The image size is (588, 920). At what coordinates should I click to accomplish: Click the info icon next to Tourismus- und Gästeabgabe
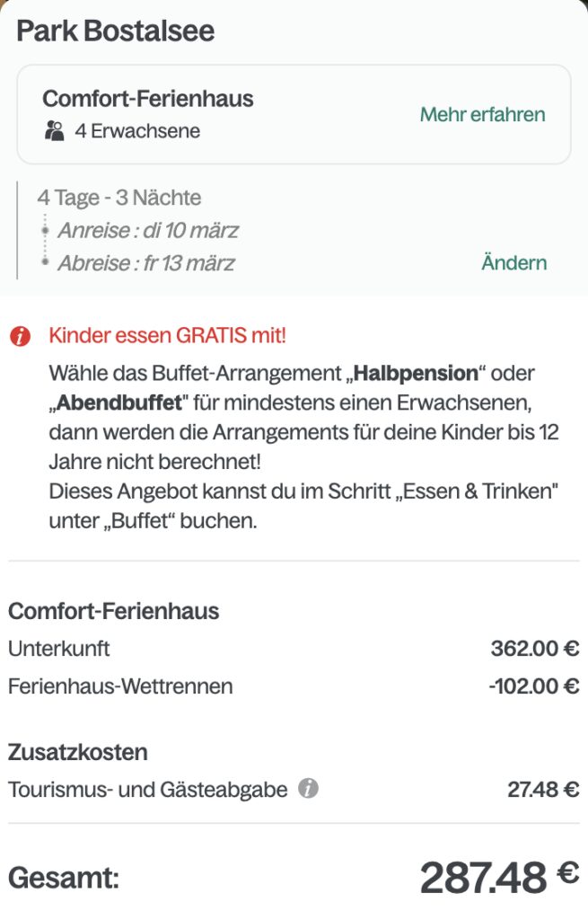click(311, 791)
